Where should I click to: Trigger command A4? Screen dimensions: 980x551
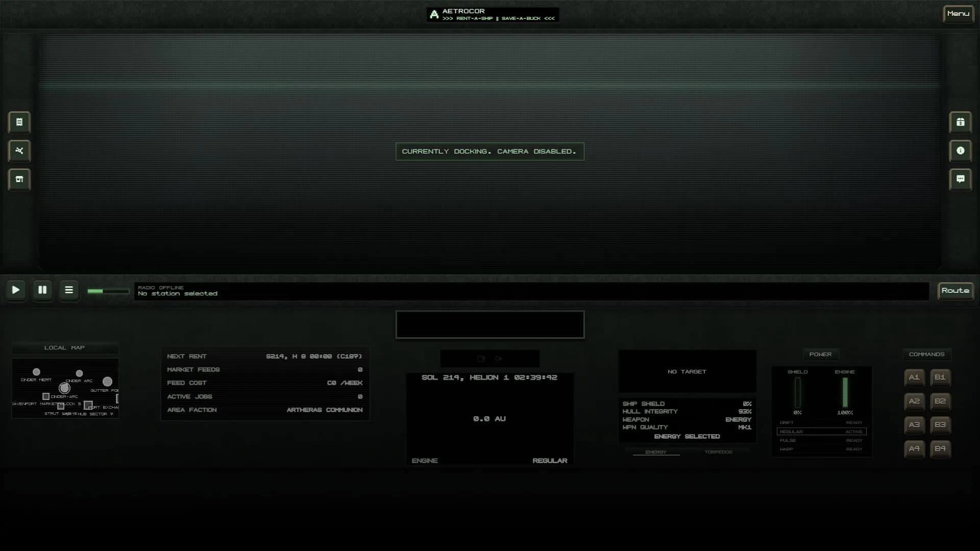coord(914,449)
